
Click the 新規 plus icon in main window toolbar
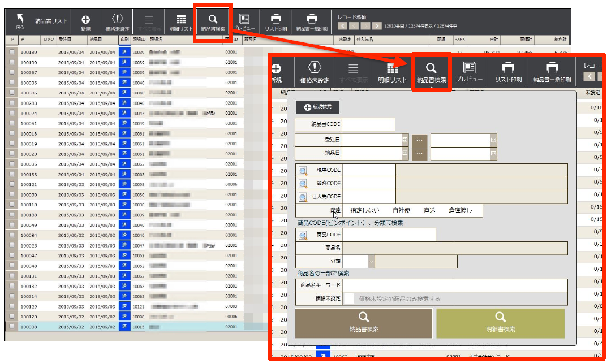click(x=85, y=20)
